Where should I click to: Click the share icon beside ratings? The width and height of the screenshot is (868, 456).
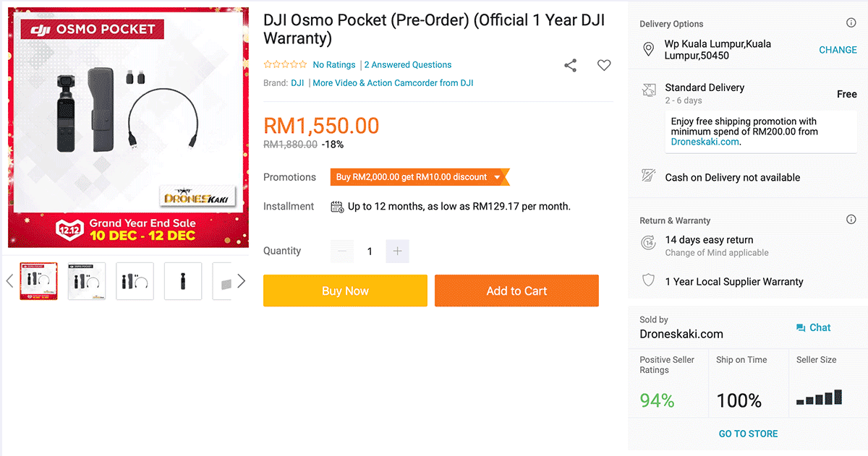coord(570,66)
